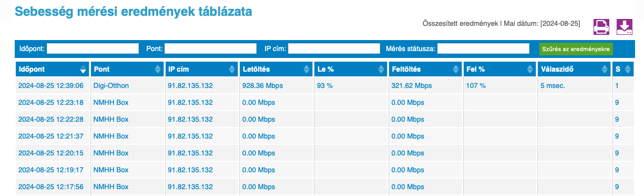Click the Szűrés az eredményekre button
Screen dimensions: 644x196
[576, 49]
